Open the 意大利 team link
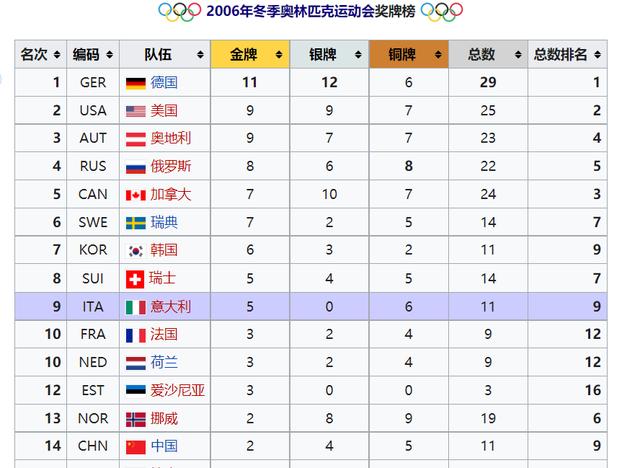The width and height of the screenshot is (640, 468). [171, 306]
